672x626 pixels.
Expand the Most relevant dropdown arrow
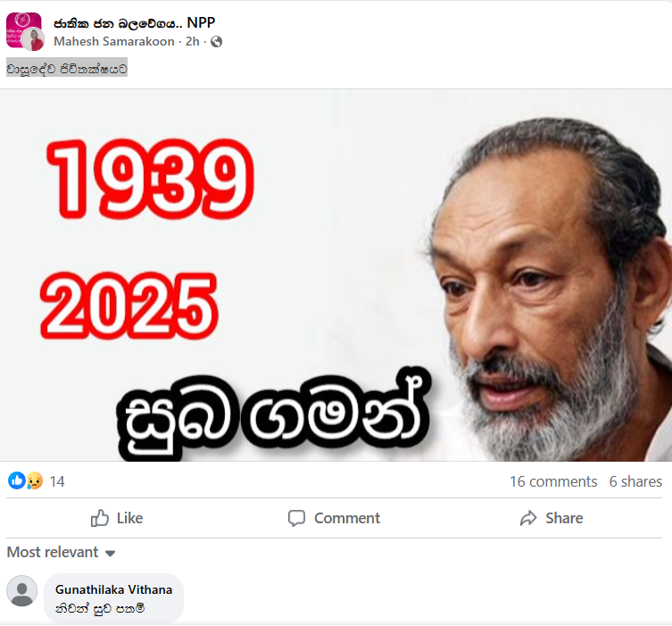pos(110,553)
